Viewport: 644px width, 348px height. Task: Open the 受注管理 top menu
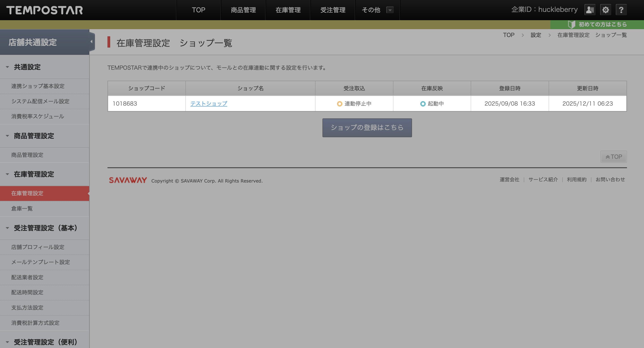pos(333,10)
